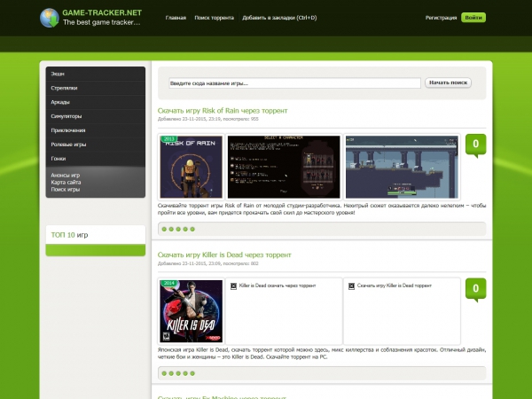The height and width of the screenshot is (399, 532).
Task: Click the Game-Tracker globe logo icon
Action: pos(50,18)
